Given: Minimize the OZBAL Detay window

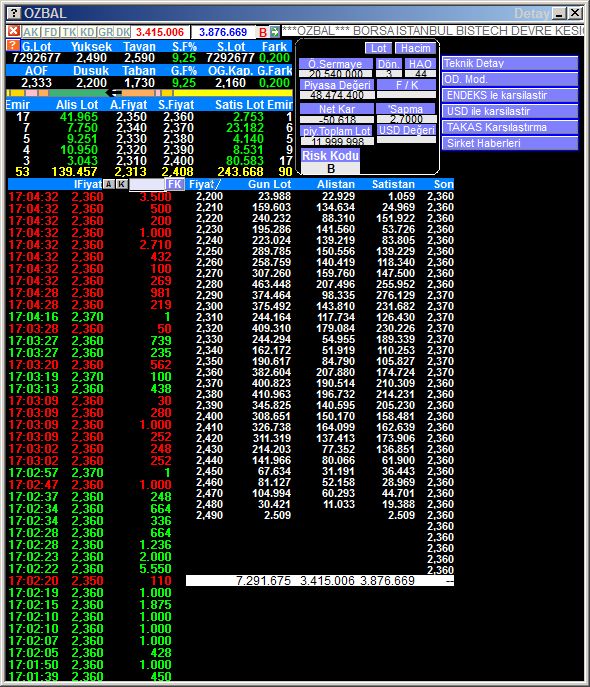Looking at the screenshot, I should (x=559, y=13).
